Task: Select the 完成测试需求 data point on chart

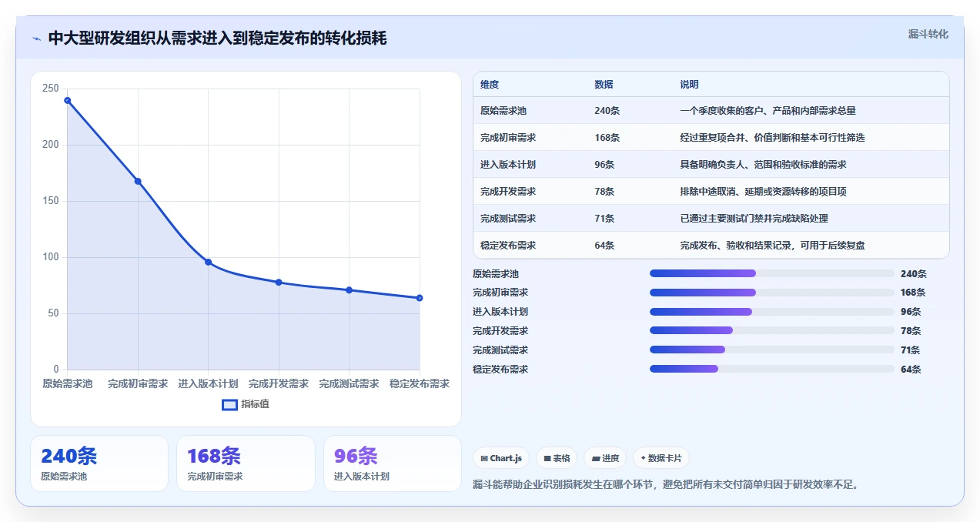Action: (x=350, y=290)
